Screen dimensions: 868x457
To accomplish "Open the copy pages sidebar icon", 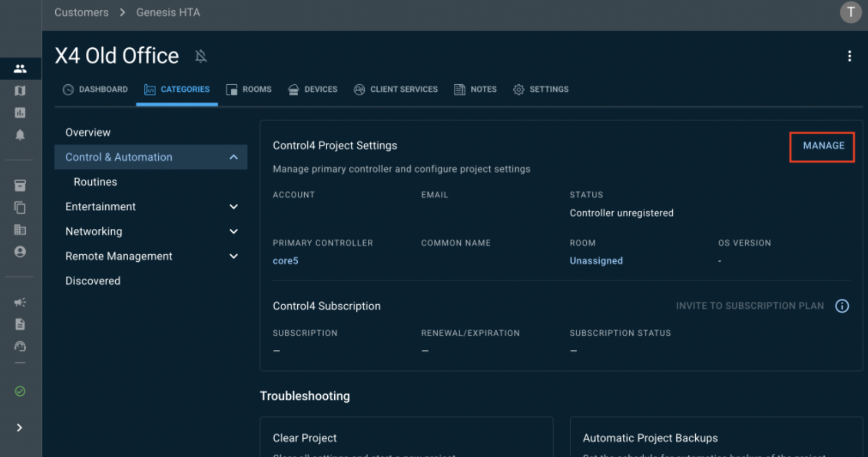I will [x=20, y=208].
